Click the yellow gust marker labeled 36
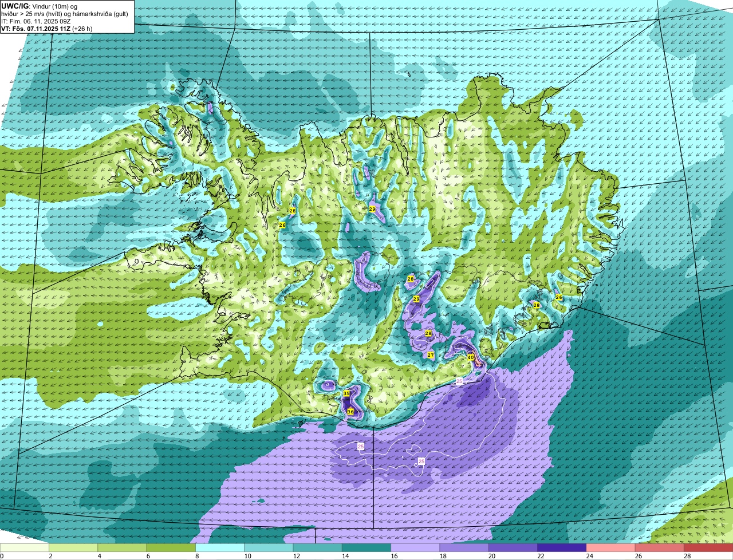733x560 pixels. coord(350,412)
